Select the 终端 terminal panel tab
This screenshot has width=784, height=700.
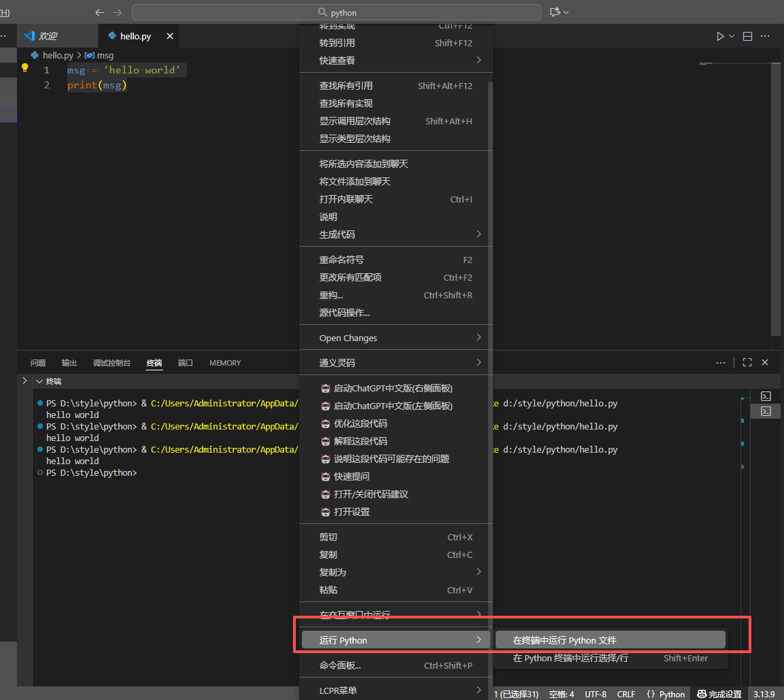154,363
